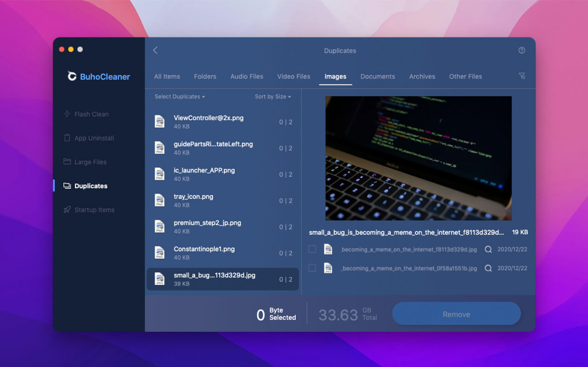
Task: Click the Remove button
Action: (x=456, y=314)
